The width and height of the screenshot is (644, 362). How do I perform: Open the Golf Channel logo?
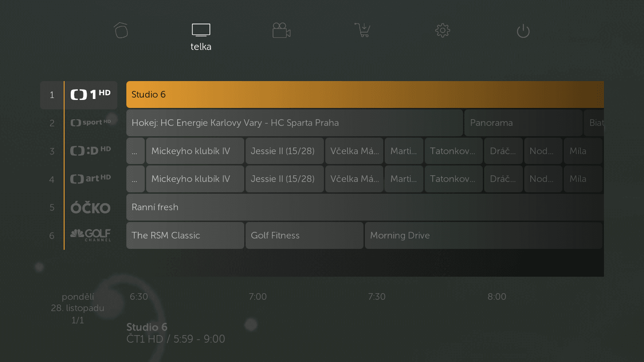coord(91,235)
